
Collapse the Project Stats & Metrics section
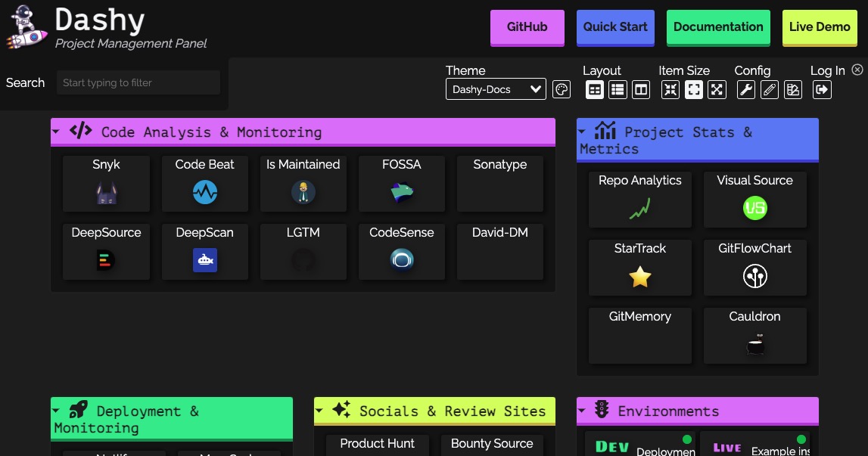pos(582,130)
